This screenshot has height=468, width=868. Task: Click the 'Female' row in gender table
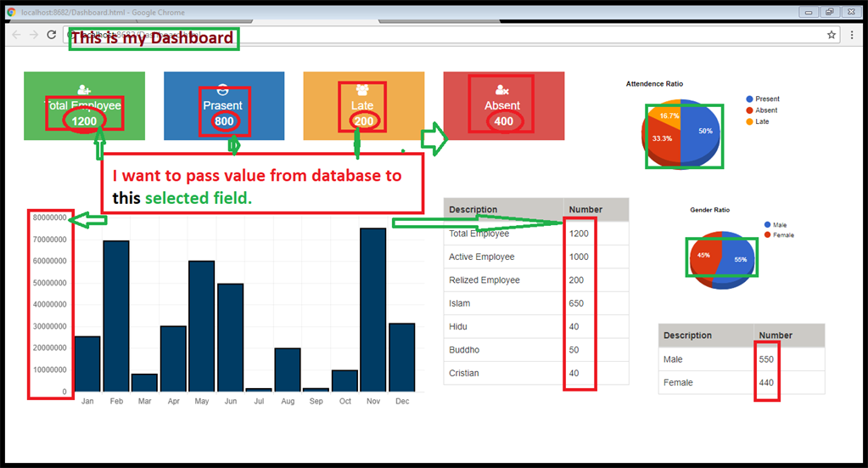pyautogui.click(x=742, y=383)
